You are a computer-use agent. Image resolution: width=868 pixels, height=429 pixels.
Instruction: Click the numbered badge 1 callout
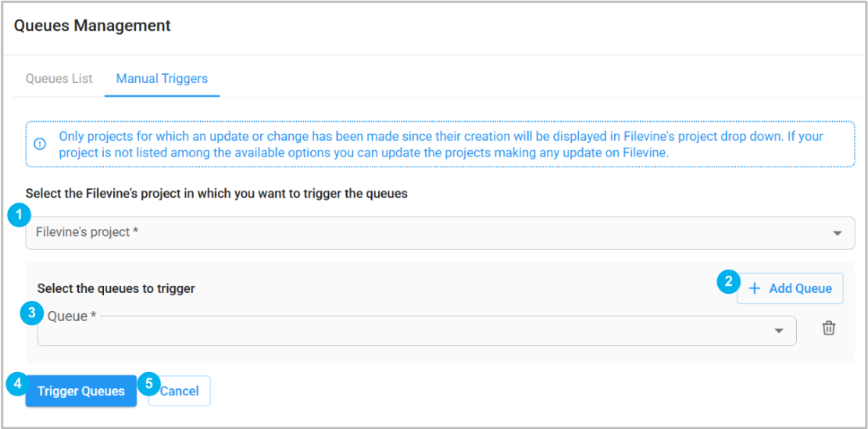point(20,216)
